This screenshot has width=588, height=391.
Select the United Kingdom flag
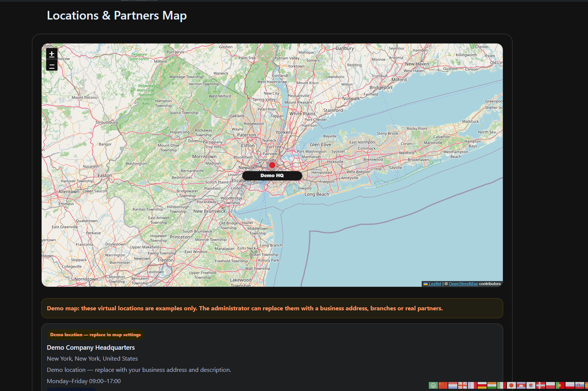[x=463, y=385]
